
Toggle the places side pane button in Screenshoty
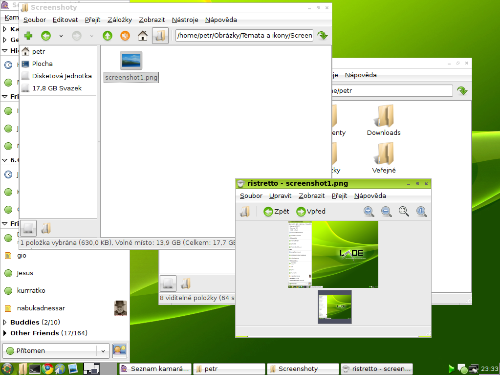point(28,228)
